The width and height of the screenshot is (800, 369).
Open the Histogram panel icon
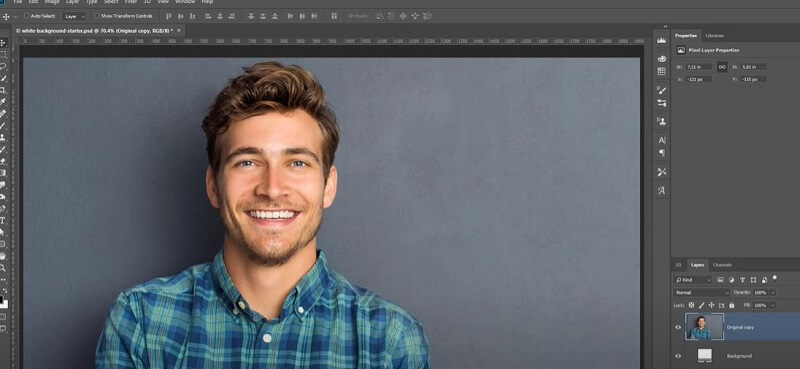662,40
